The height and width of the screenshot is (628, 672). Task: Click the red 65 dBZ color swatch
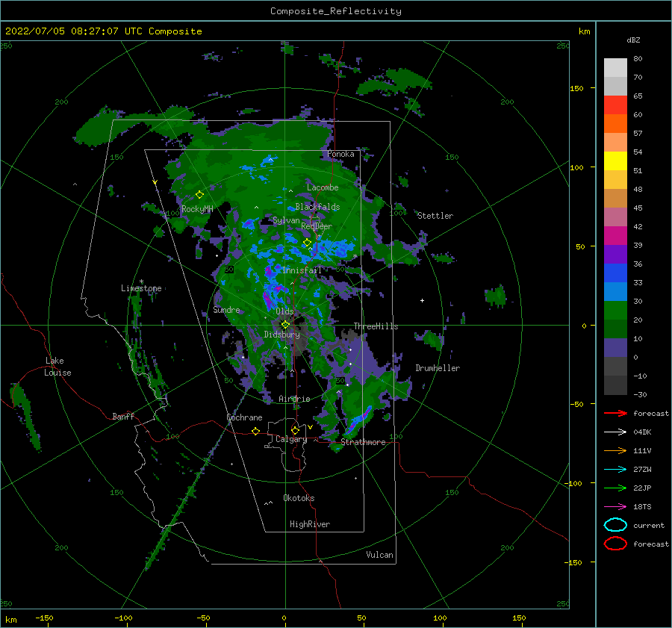[x=615, y=105]
